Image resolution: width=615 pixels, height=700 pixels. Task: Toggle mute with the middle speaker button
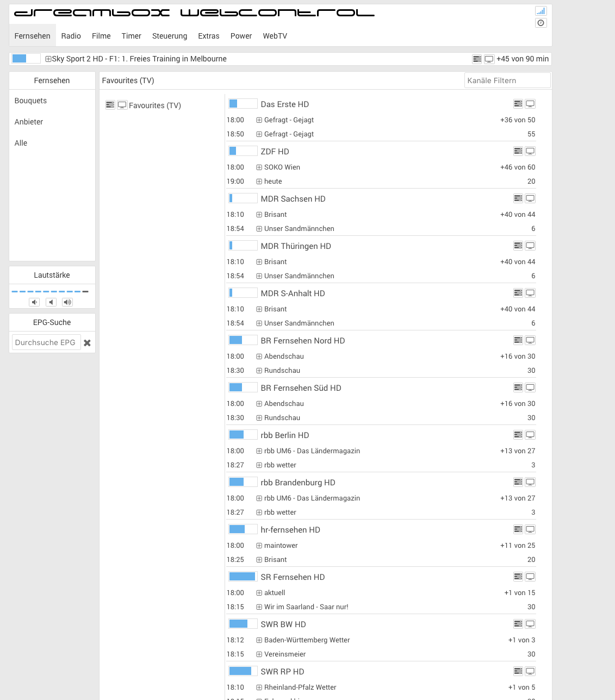pyautogui.click(x=51, y=302)
